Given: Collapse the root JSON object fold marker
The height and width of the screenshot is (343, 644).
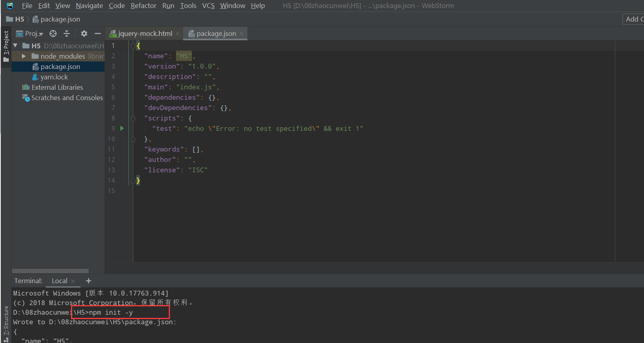Looking at the screenshot, I should (133, 46).
